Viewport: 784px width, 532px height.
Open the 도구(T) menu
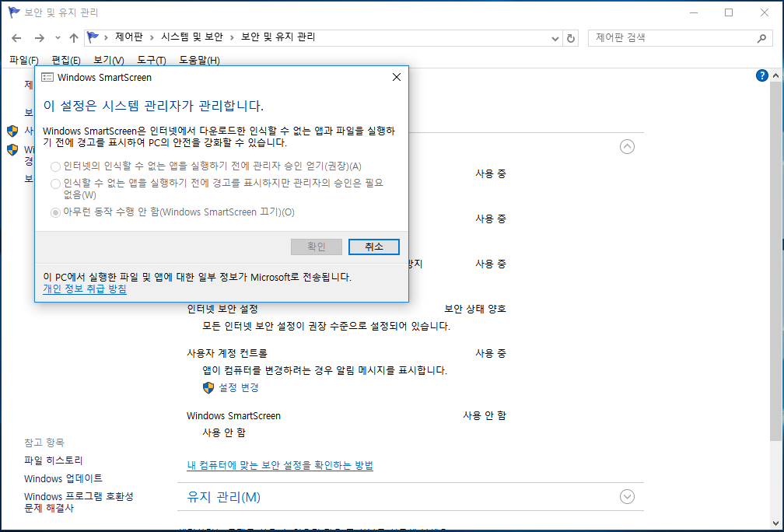click(x=151, y=61)
